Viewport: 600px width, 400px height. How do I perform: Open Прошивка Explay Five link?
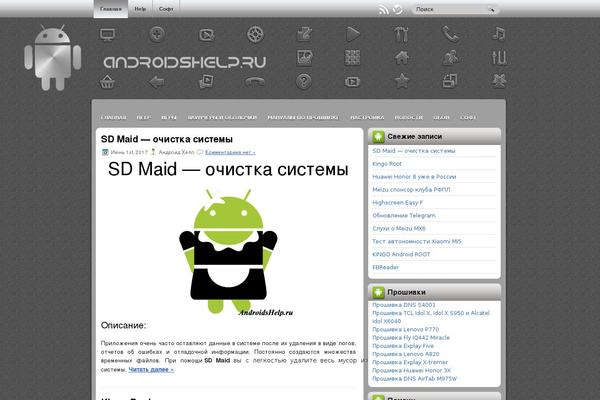point(403,346)
